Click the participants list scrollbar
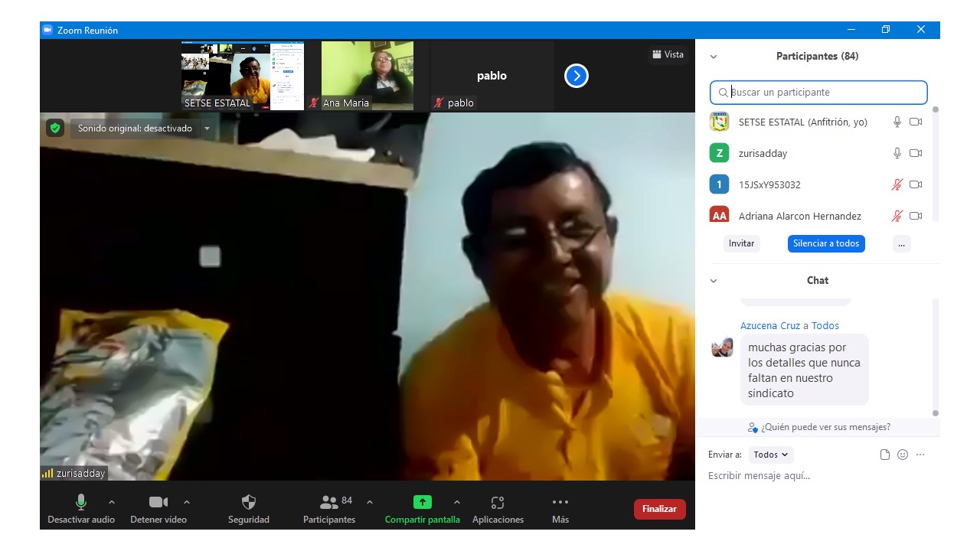This screenshot has height=551, width=980. click(935, 165)
